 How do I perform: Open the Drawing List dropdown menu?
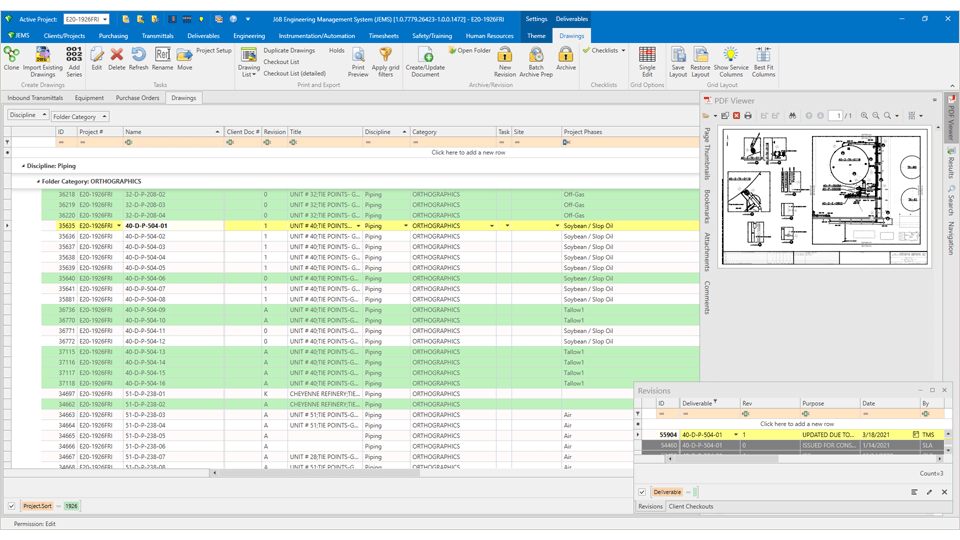249,74
